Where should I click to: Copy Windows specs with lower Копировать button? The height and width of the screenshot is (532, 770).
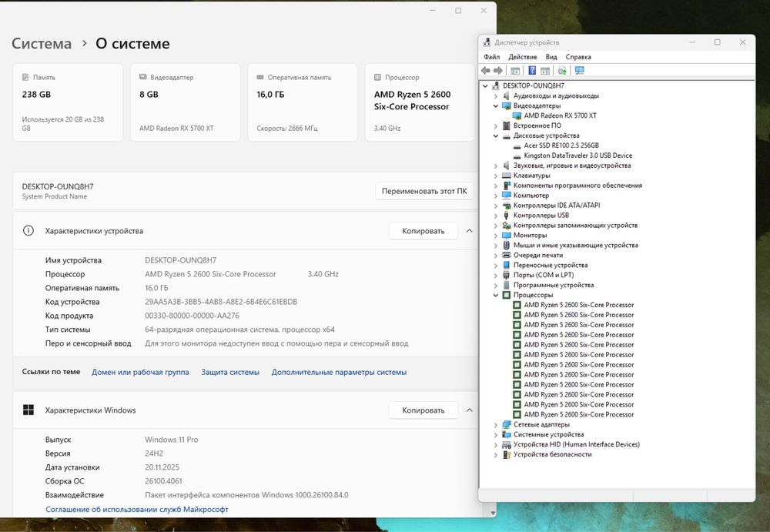coord(423,410)
